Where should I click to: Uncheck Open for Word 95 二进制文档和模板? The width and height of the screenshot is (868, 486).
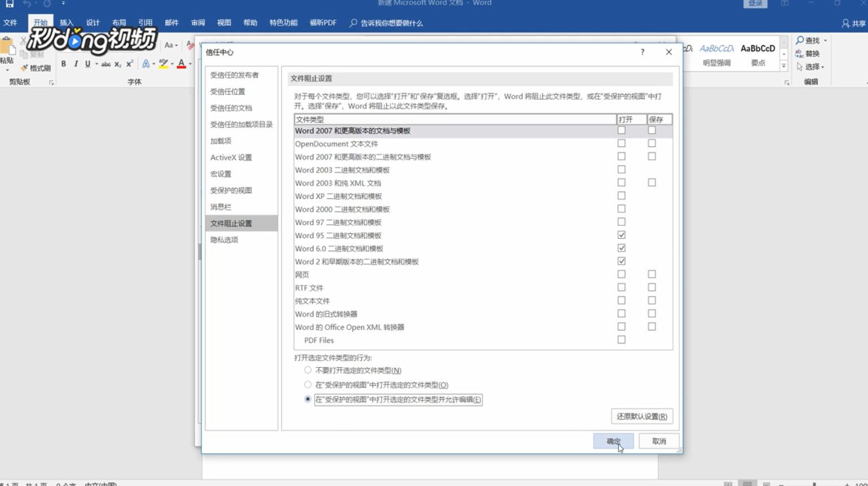pyautogui.click(x=621, y=235)
